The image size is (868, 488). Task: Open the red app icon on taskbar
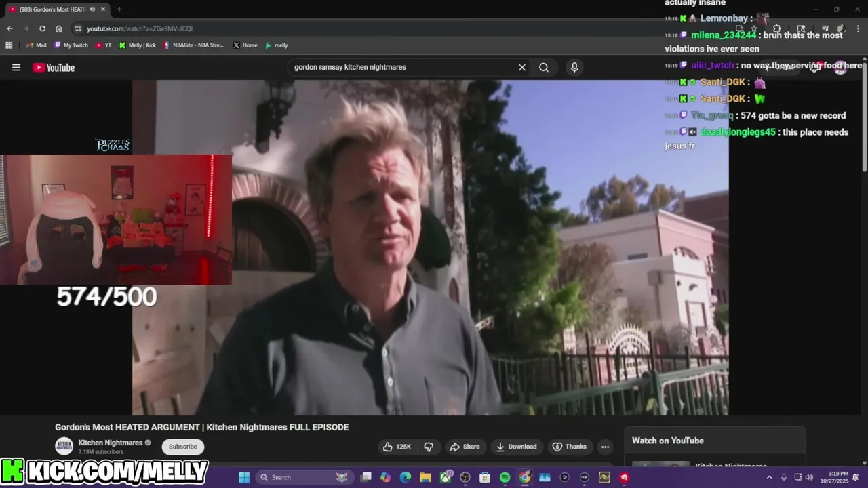pyautogui.click(x=624, y=477)
